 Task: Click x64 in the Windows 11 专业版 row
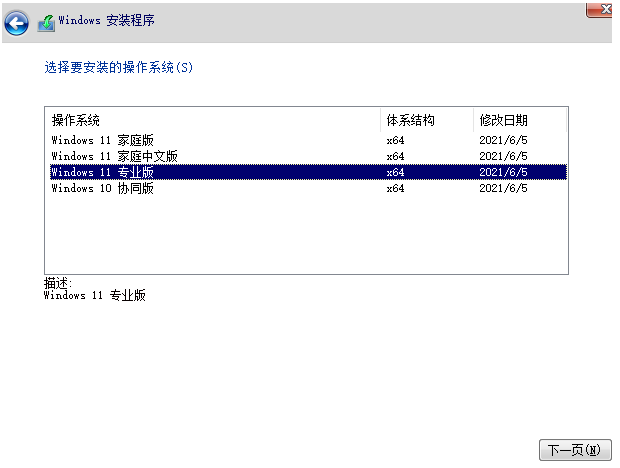point(395,172)
